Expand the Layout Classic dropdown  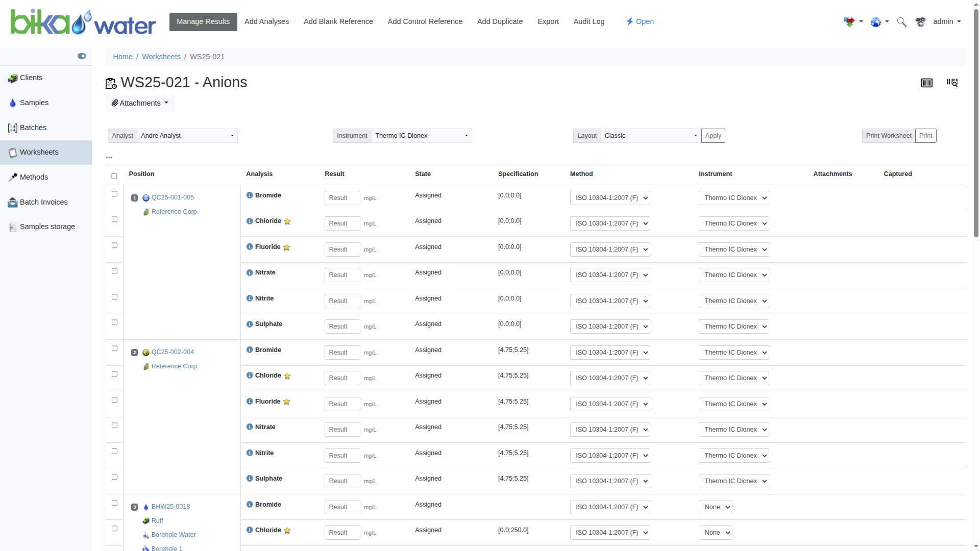click(x=650, y=136)
